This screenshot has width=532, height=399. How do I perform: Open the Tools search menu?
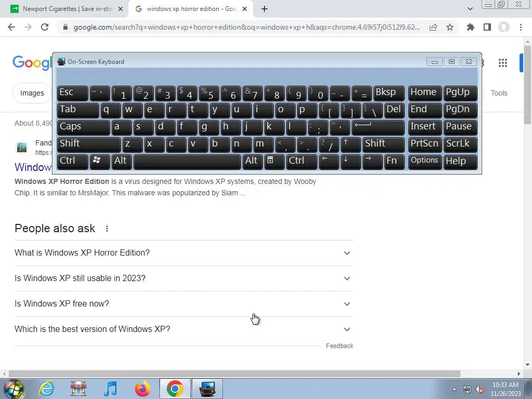coord(499,93)
